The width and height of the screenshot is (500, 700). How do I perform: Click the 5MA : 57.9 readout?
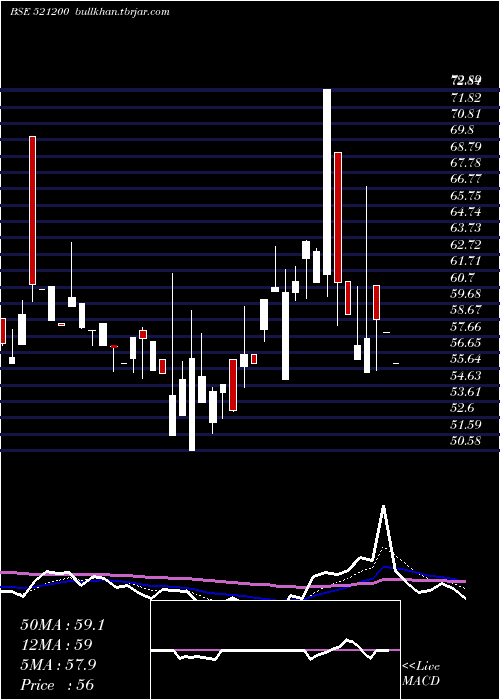[58, 665]
